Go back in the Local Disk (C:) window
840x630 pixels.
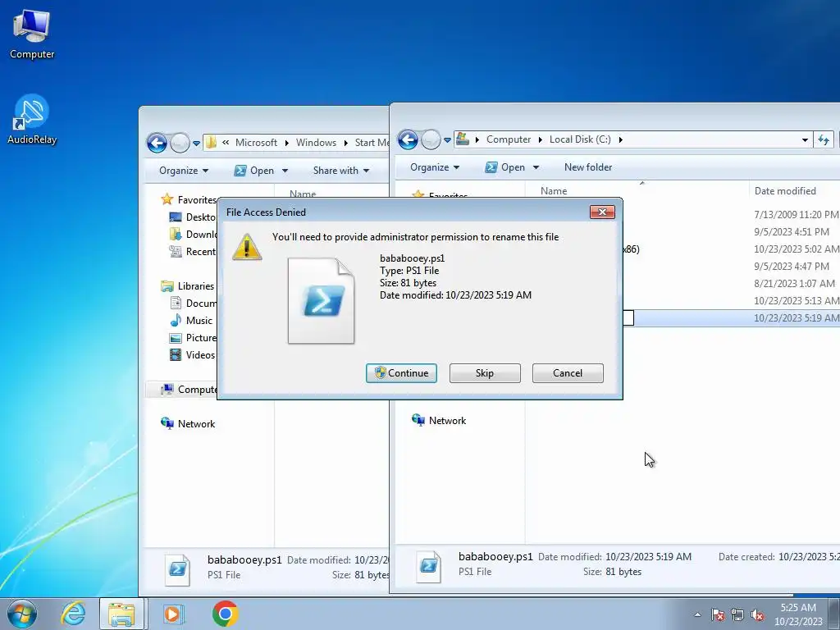408,139
